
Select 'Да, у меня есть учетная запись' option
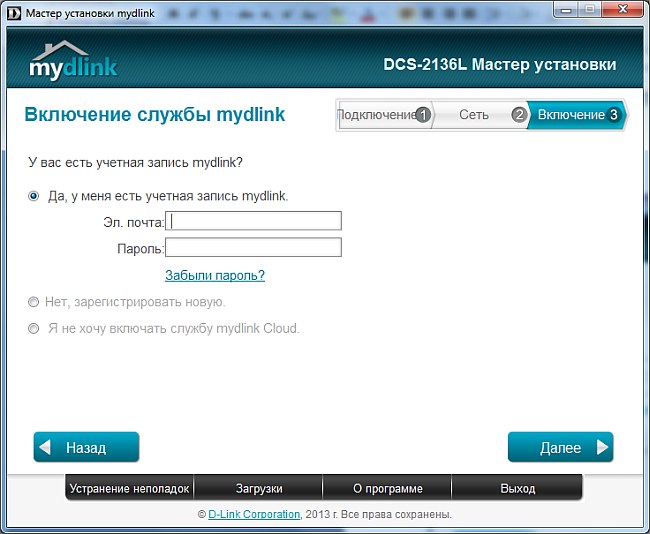34,196
